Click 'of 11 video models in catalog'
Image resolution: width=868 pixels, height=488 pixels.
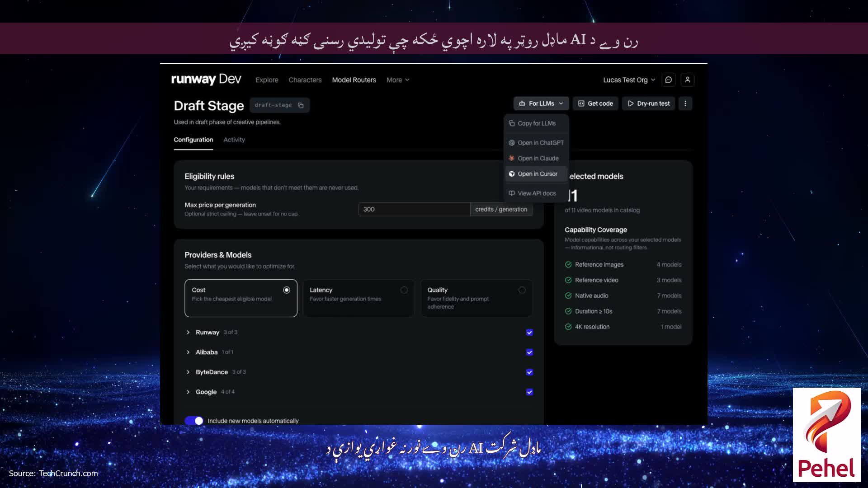pos(602,210)
